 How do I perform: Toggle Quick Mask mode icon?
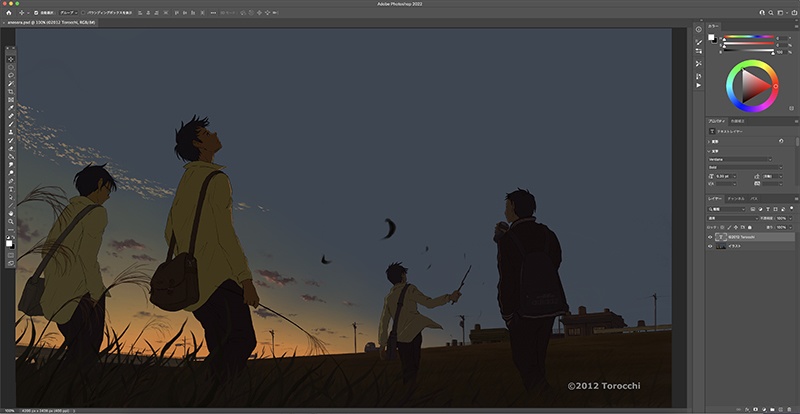11,254
